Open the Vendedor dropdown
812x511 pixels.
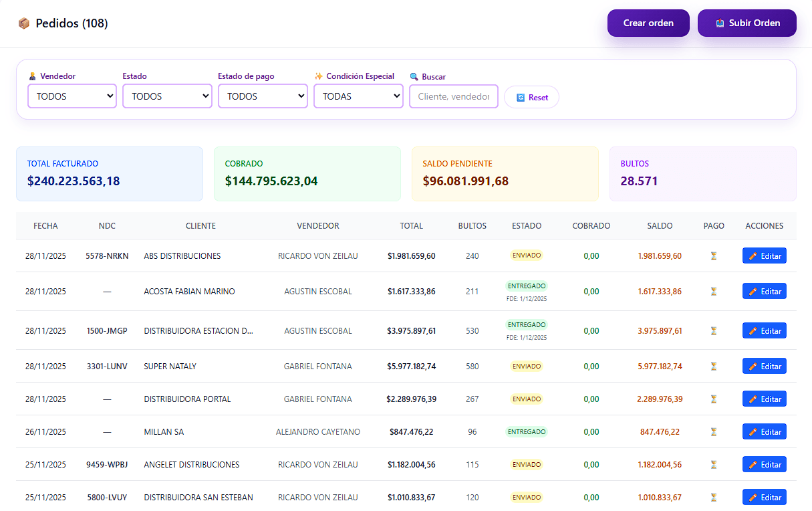[72, 96]
